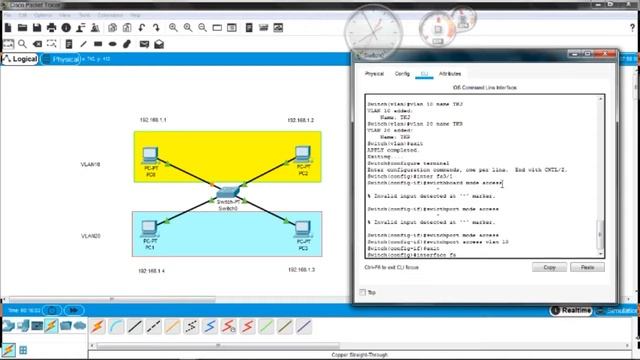Click the Undo arrow icon

[142, 28]
